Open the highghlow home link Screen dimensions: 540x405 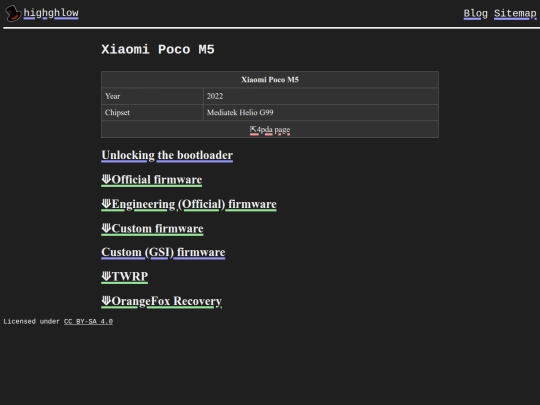coord(51,13)
